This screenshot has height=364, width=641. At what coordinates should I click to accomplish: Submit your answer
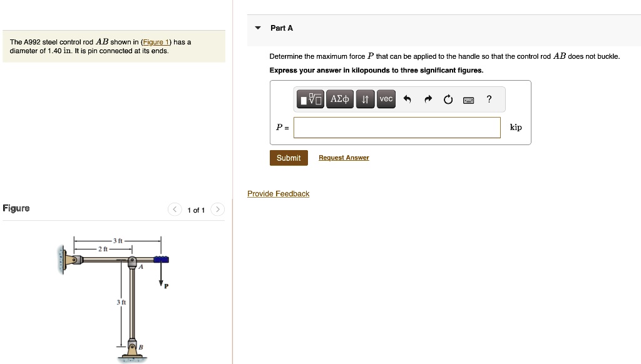tap(289, 158)
